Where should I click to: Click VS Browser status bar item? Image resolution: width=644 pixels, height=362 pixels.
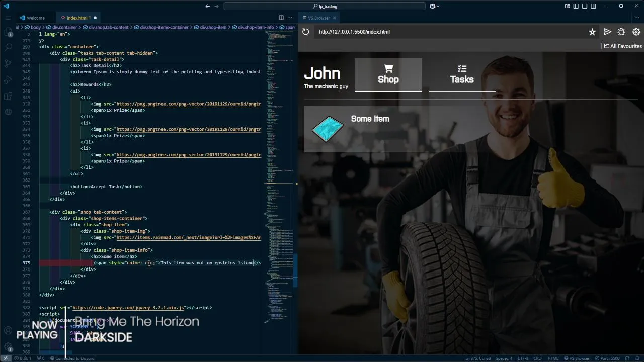coord(576,358)
